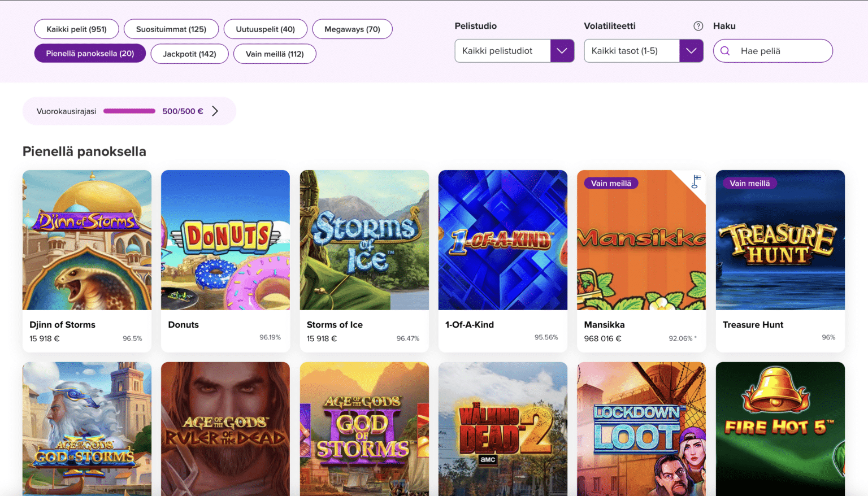Screen dimensions: 868x496
Task: Click the Pelistudio label
Action: click(476, 26)
